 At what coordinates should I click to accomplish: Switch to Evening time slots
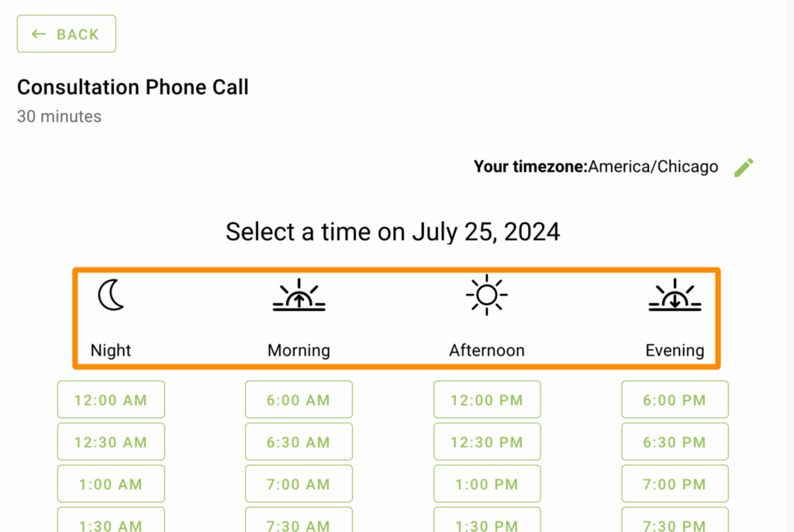[674, 318]
